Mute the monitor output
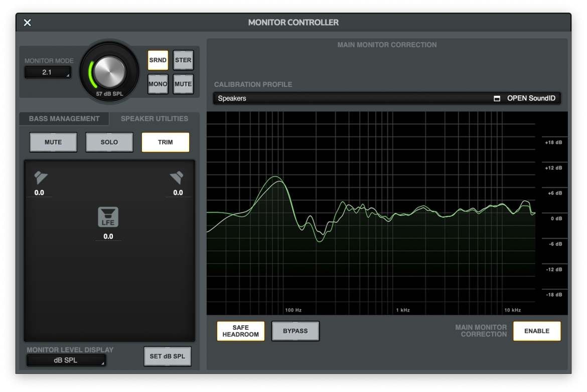 (x=183, y=84)
